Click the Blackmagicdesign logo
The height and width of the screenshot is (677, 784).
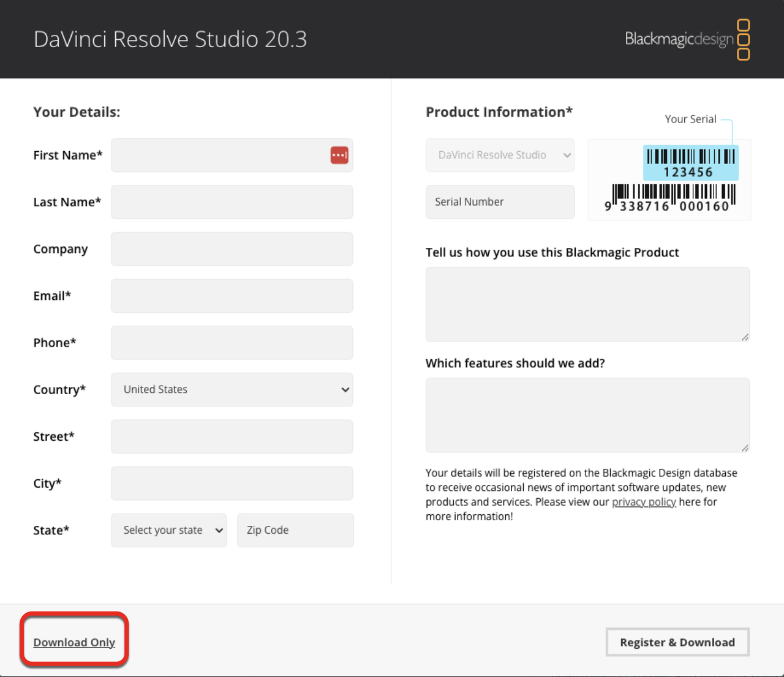(687, 39)
